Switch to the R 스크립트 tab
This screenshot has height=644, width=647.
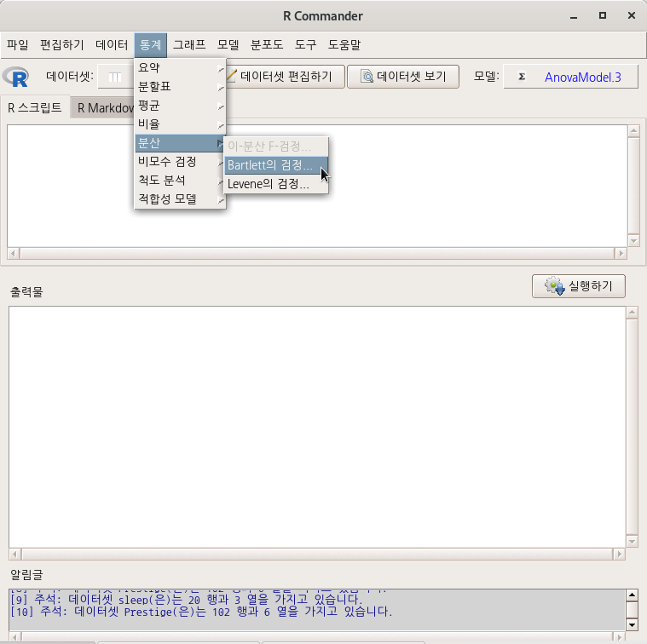point(35,107)
